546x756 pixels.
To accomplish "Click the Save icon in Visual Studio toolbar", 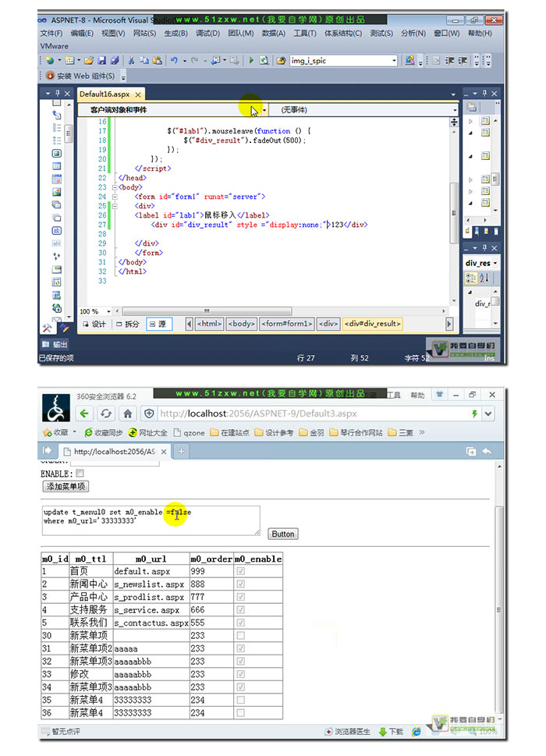I will pos(101,61).
